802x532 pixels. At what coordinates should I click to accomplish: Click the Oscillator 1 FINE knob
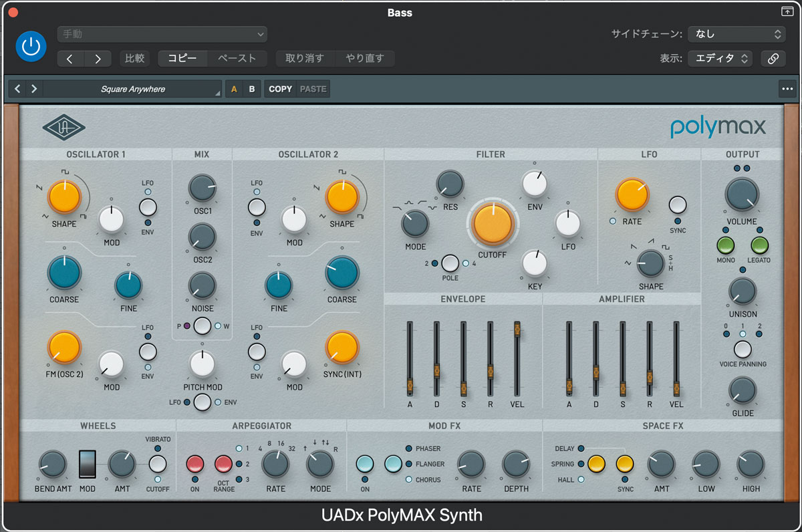pyautogui.click(x=128, y=284)
